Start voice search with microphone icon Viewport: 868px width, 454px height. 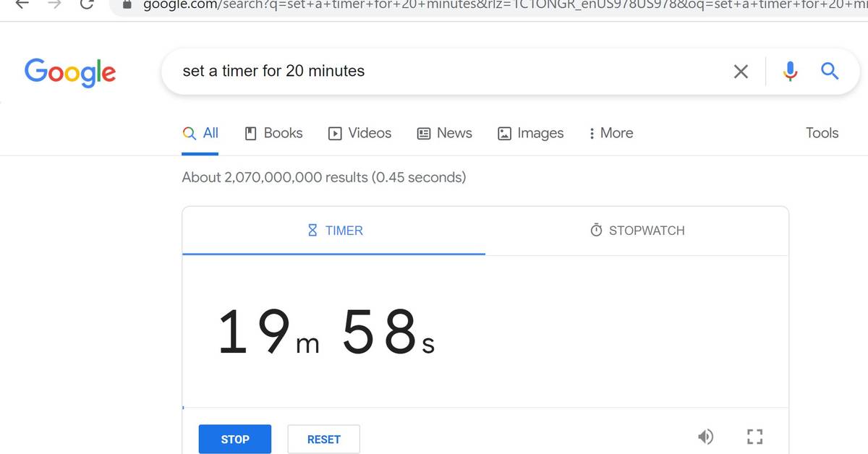click(x=790, y=71)
